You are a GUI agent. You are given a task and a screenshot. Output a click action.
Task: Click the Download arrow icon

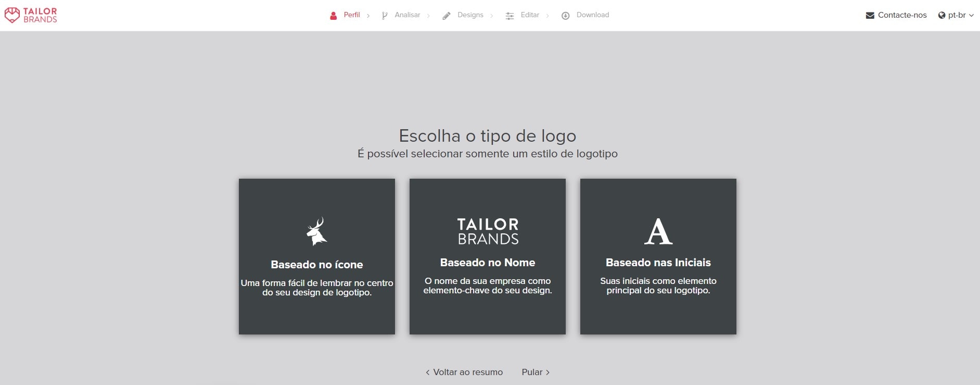565,16
